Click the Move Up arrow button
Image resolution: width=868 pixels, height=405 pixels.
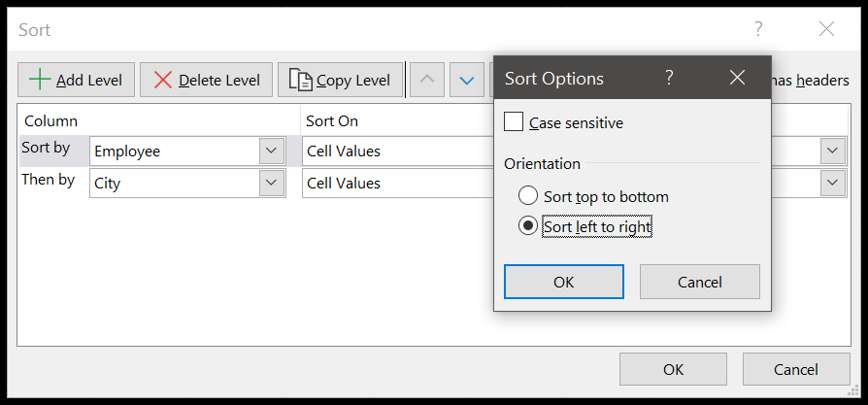(427, 80)
